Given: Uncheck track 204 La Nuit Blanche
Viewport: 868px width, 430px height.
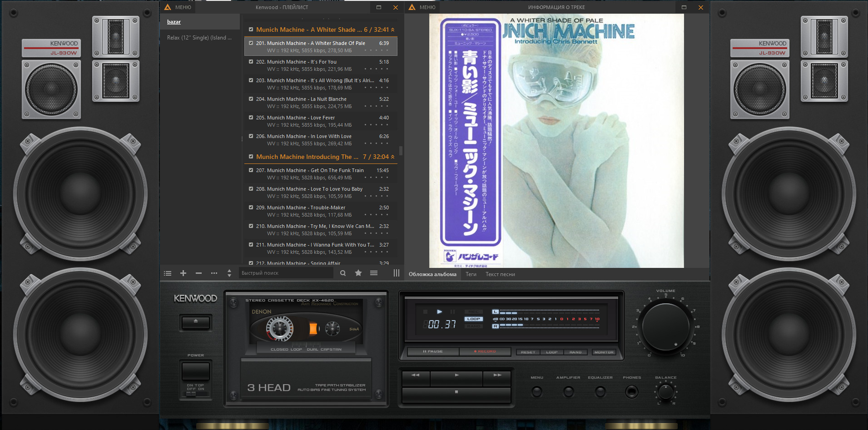Looking at the screenshot, I should coord(251,99).
